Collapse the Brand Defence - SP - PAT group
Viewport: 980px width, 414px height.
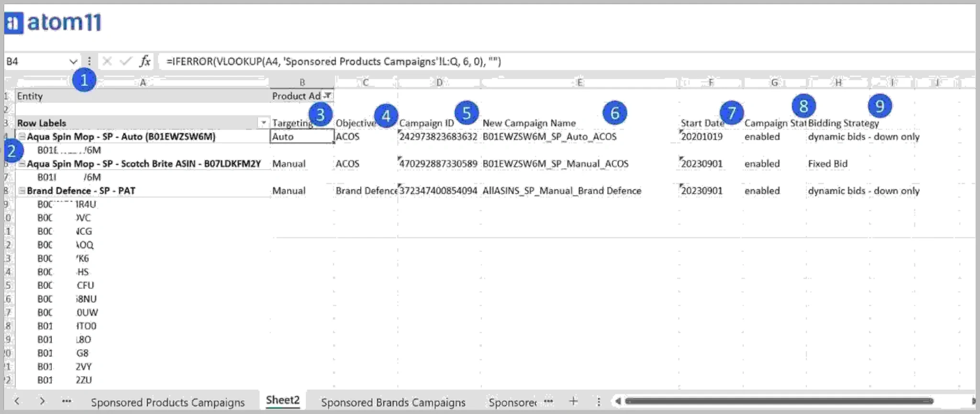click(22, 190)
